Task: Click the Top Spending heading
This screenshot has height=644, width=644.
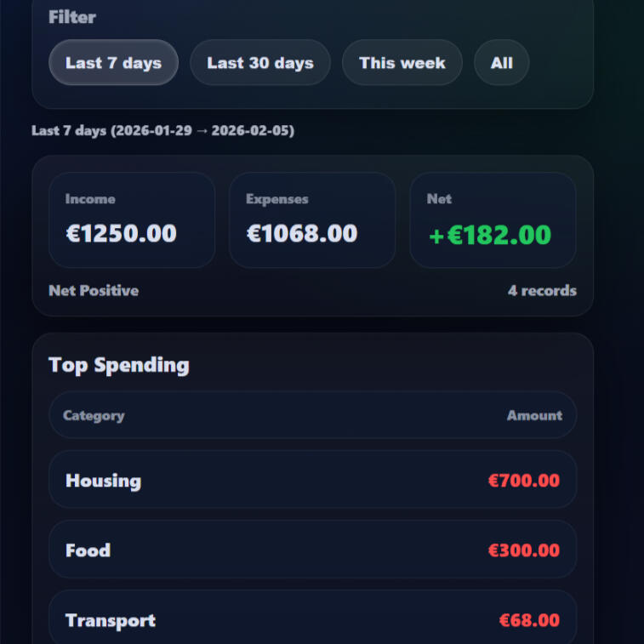Action: pyautogui.click(x=119, y=365)
